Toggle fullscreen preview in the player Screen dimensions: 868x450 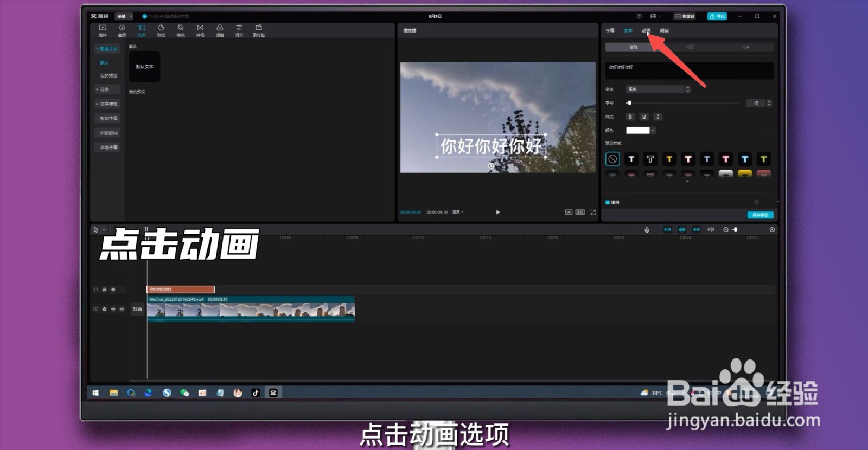click(593, 212)
